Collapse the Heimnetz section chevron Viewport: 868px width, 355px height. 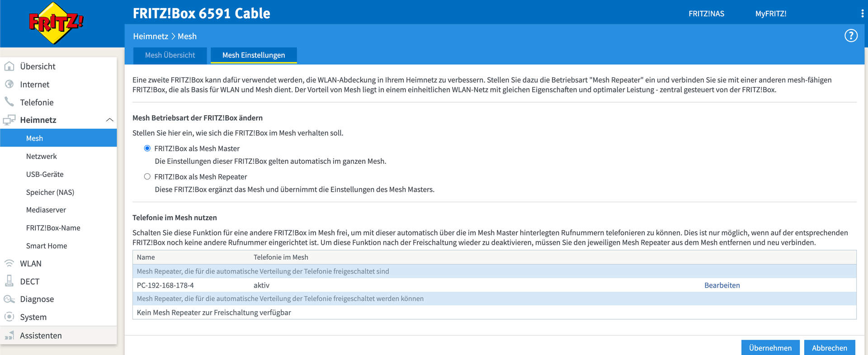tap(109, 120)
